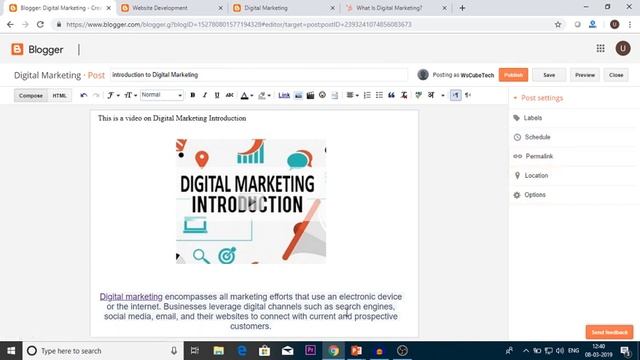Switch to HTML editing mode
The height and width of the screenshot is (360, 640).
60,96
